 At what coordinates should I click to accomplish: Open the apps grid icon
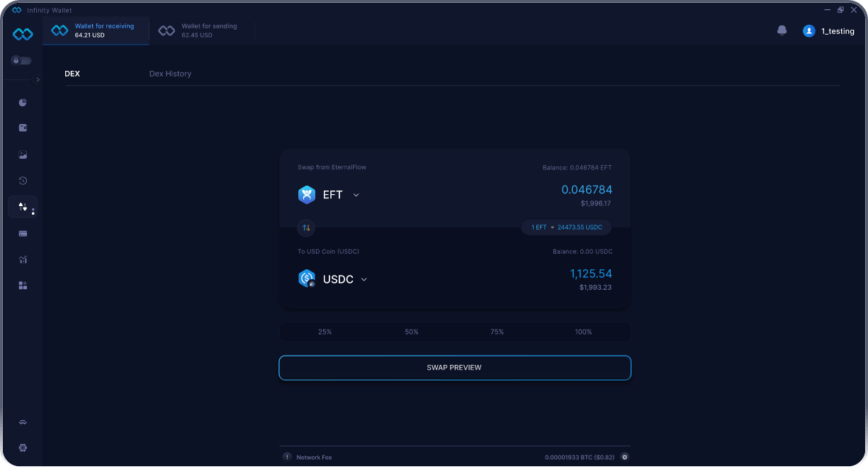coord(23,286)
